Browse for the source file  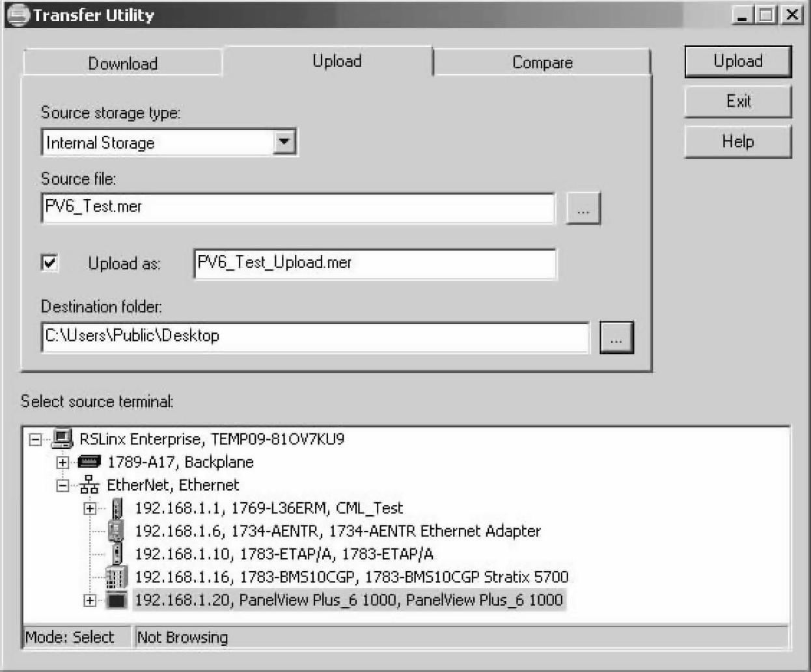(583, 209)
